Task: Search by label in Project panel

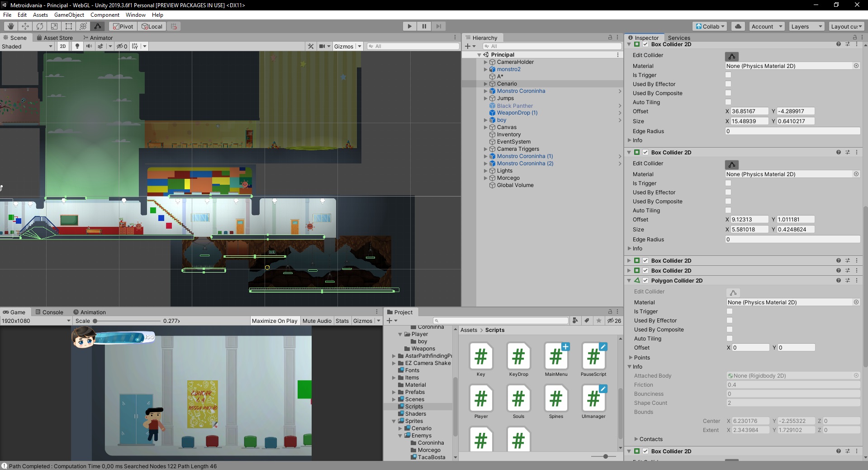Action: pos(587,321)
